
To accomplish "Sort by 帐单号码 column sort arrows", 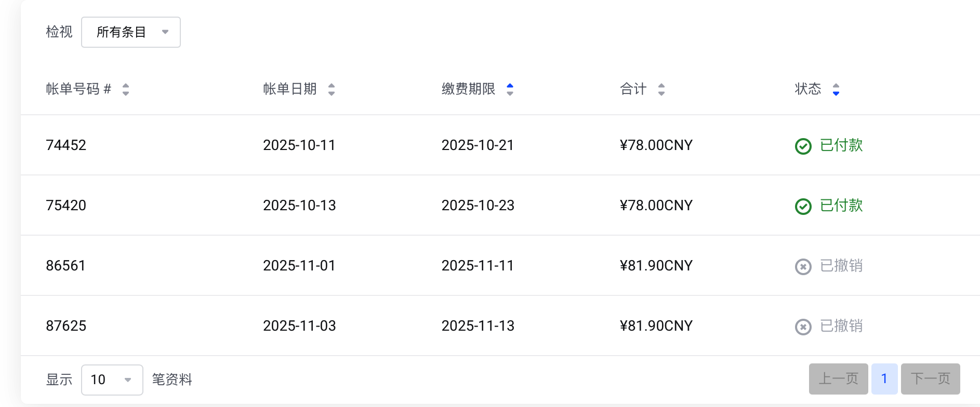I will (126, 89).
